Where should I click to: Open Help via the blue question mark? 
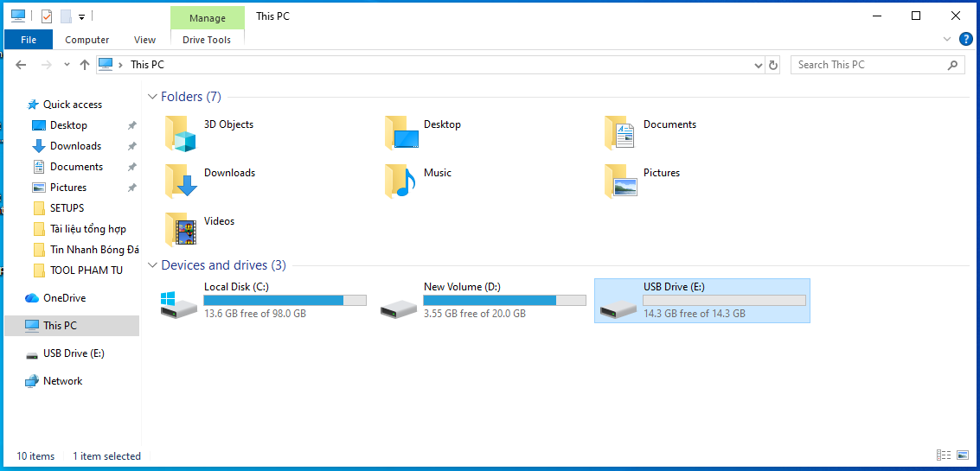(x=966, y=39)
